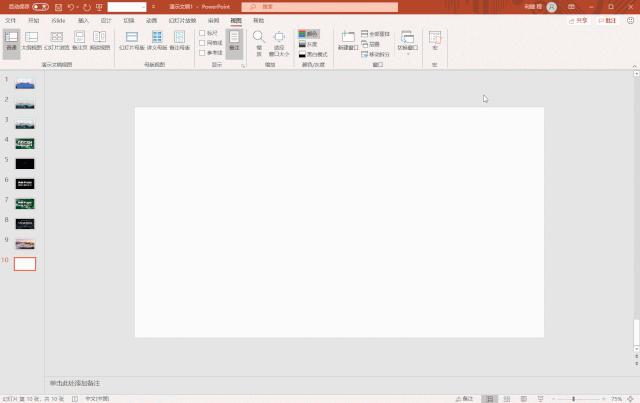Switch to Outline View (大纲视图)

[31, 40]
